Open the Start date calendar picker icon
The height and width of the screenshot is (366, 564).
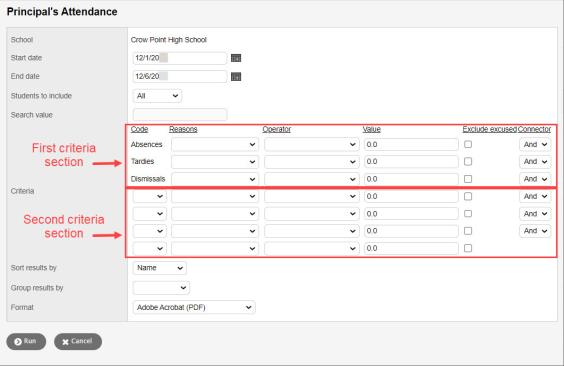coord(236,58)
